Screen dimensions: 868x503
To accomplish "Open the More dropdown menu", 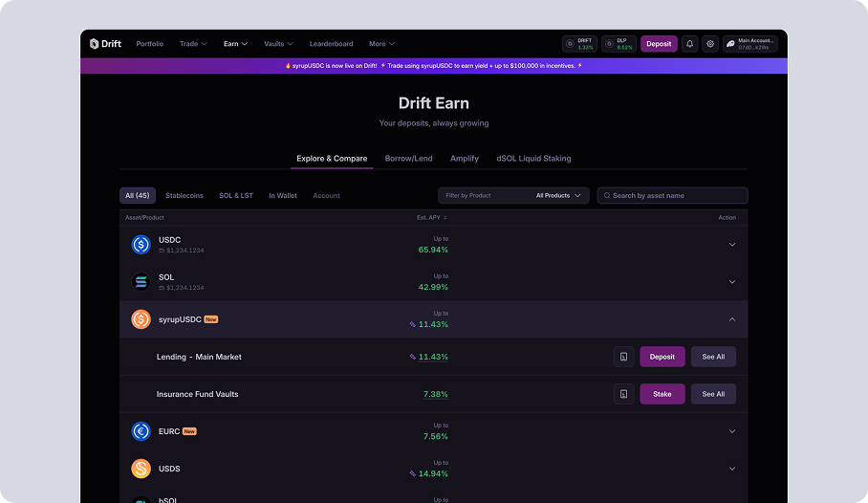I will click(x=382, y=44).
